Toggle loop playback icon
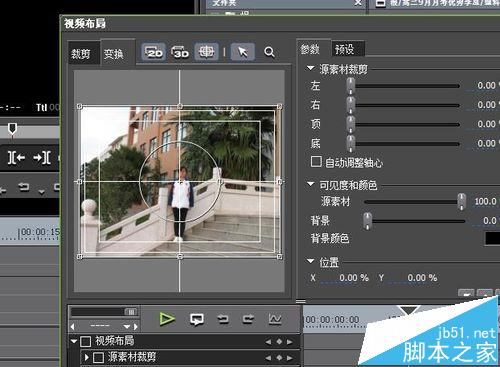The height and width of the screenshot is (367, 500). click(197, 319)
